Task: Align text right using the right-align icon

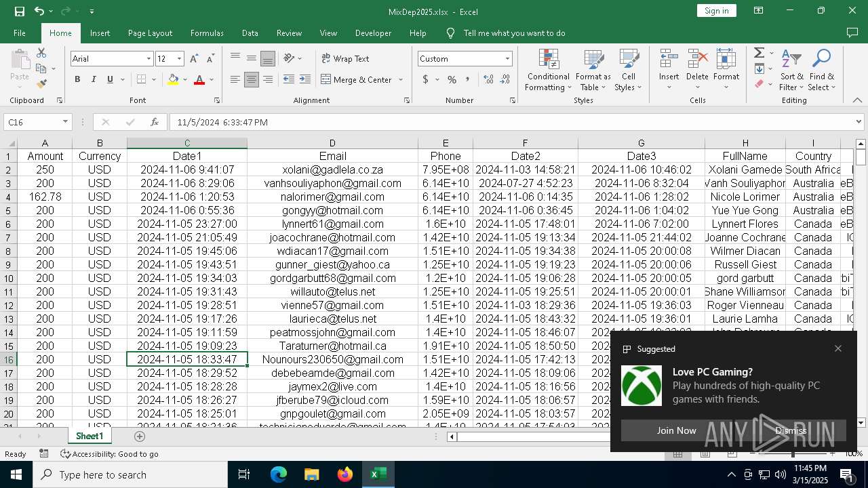Action: (268, 79)
